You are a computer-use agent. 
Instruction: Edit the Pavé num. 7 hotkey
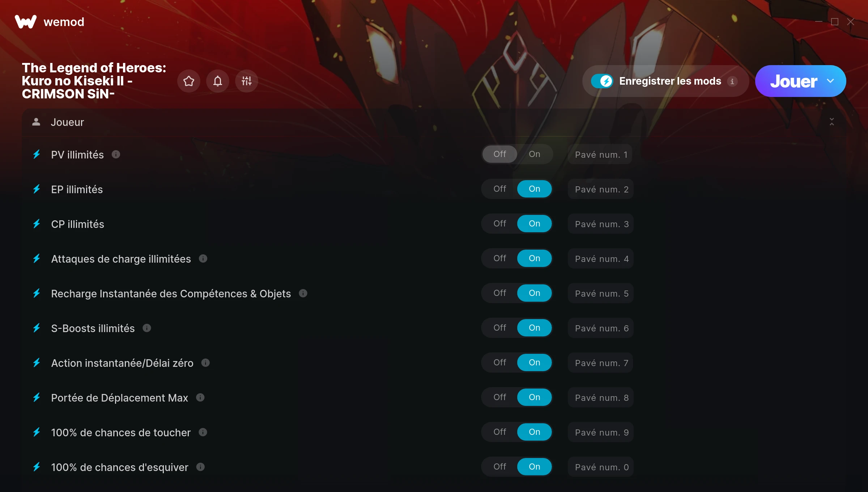(601, 363)
